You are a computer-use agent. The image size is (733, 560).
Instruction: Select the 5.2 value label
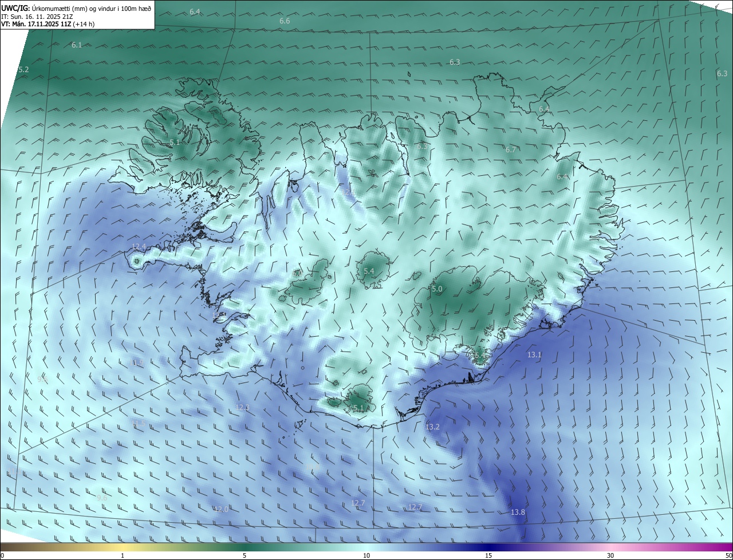(x=23, y=70)
